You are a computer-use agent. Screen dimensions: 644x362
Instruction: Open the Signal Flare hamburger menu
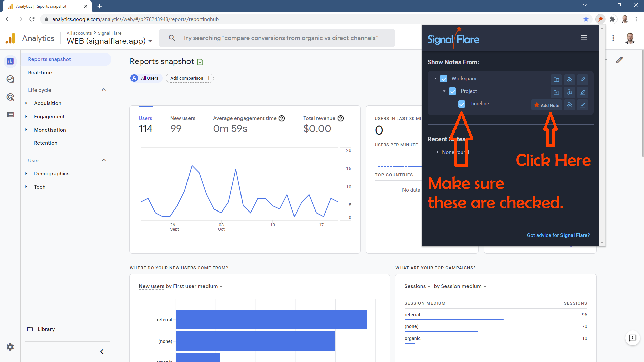(x=584, y=38)
